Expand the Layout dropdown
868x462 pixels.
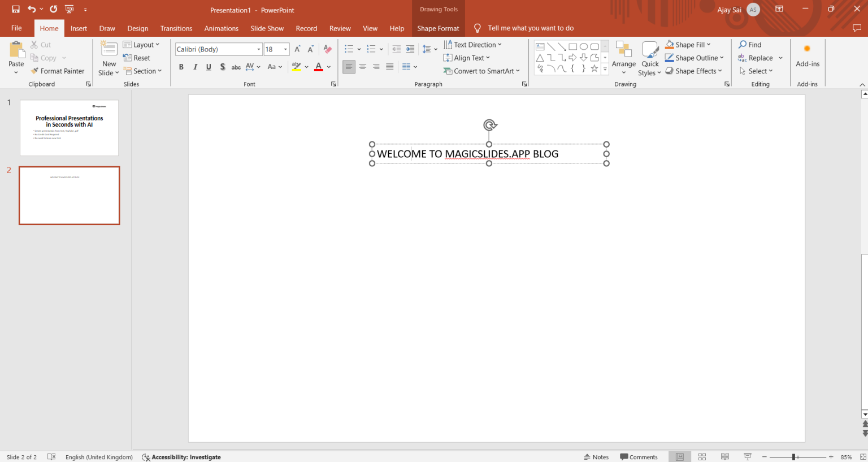(x=141, y=45)
